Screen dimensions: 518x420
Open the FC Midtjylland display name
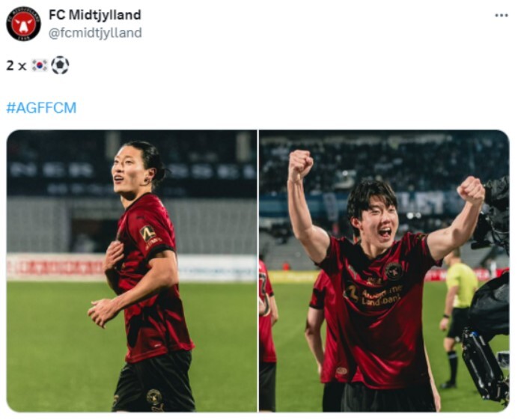(x=95, y=15)
